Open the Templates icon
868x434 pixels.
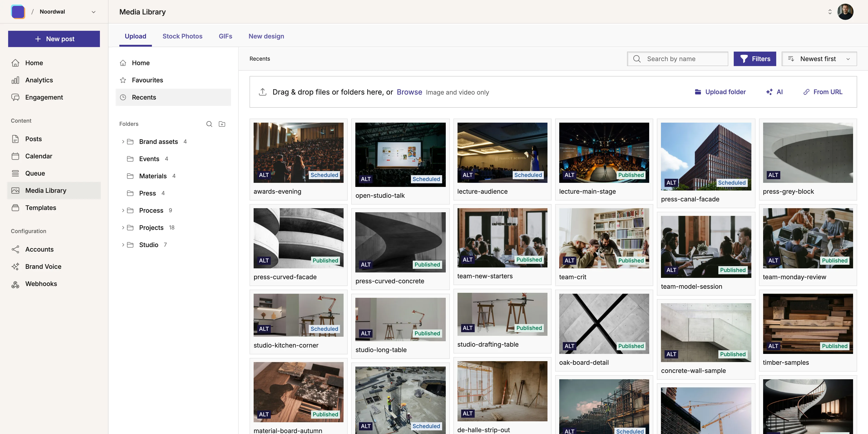15,207
